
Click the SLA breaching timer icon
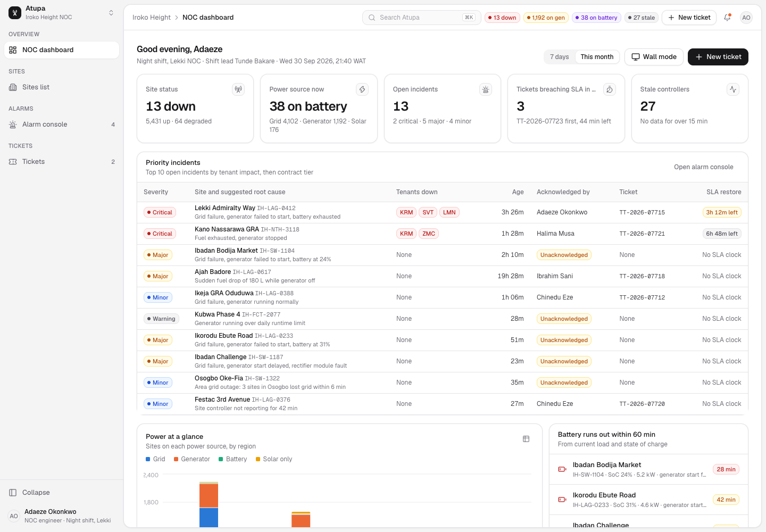click(610, 89)
